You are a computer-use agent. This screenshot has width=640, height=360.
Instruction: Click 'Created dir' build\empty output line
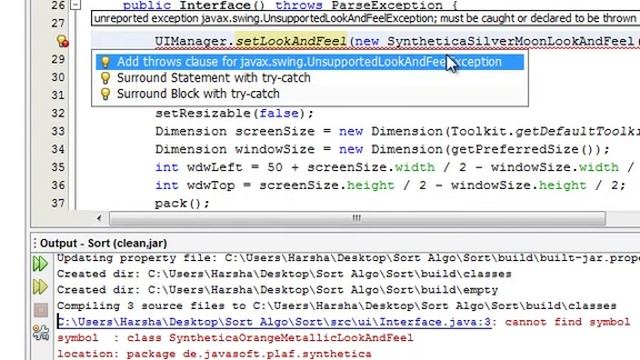(x=278, y=290)
